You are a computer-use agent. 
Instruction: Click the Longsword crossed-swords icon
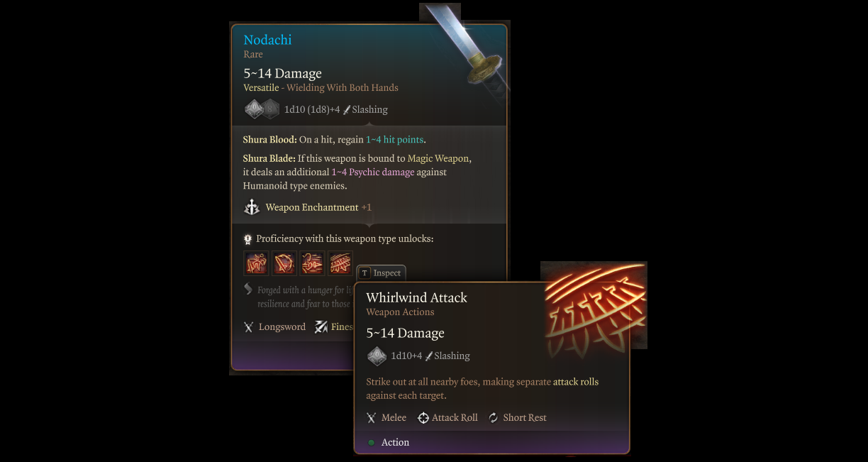pos(248,327)
